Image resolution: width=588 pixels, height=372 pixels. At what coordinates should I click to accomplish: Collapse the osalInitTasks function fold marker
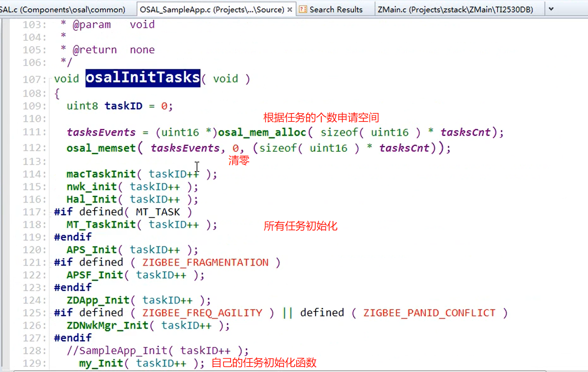[x=51, y=79]
